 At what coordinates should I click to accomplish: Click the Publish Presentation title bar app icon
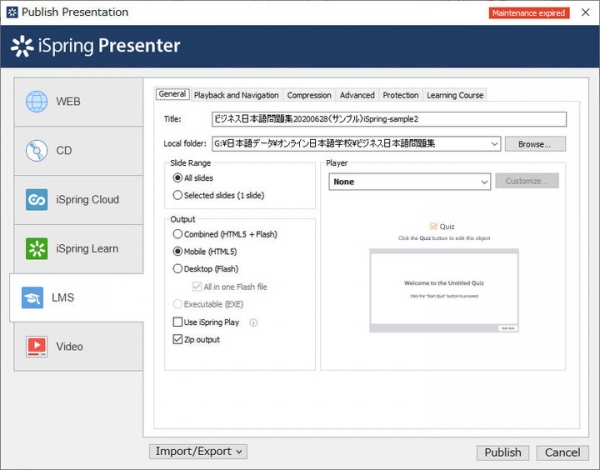tap(12, 12)
